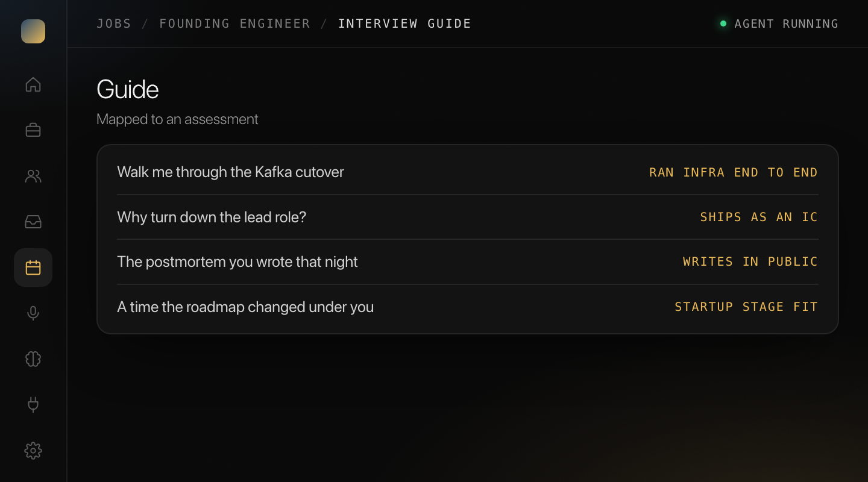This screenshot has height=482, width=868.
Task: Open the microphone icon in sidebar
Action: (x=33, y=313)
